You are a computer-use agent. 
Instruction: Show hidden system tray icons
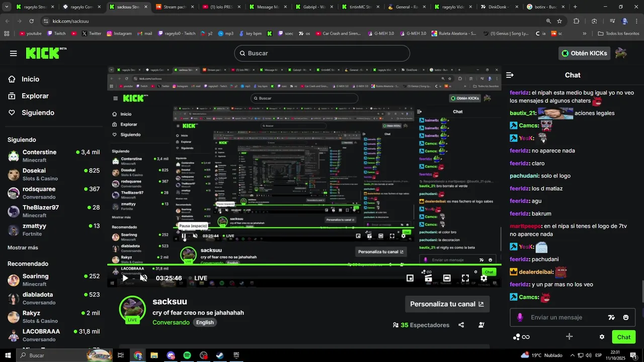pyautogui.click(x=573, y=355)
